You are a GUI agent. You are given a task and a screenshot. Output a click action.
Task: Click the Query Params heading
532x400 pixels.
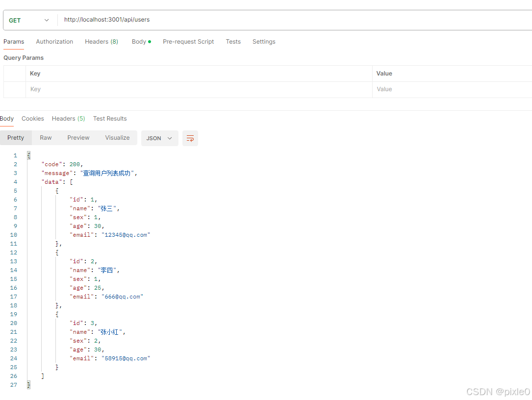pos(24,58)
